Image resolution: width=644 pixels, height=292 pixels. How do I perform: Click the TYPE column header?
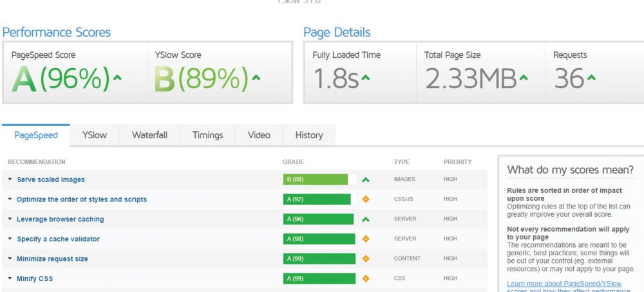[402, 162]
